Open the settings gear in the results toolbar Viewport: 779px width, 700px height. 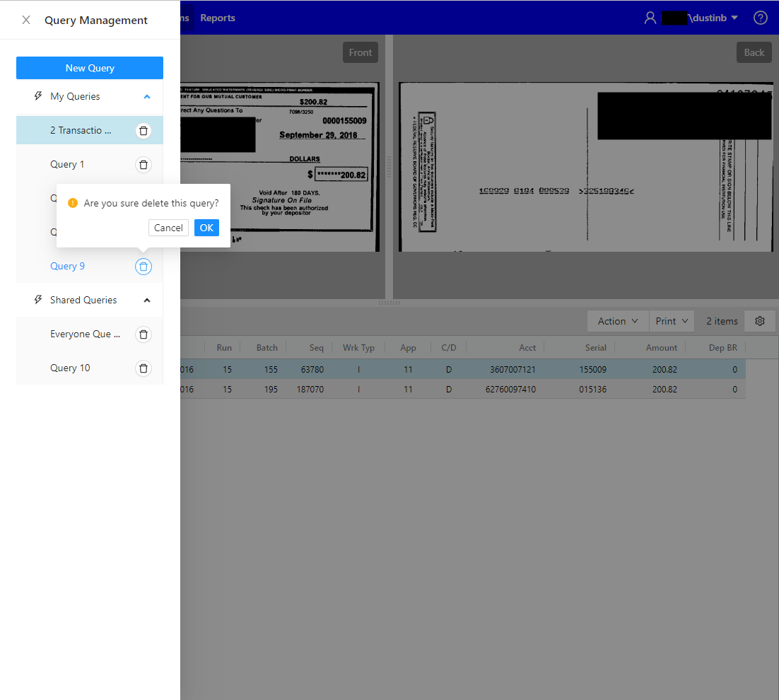click(760, 320)
